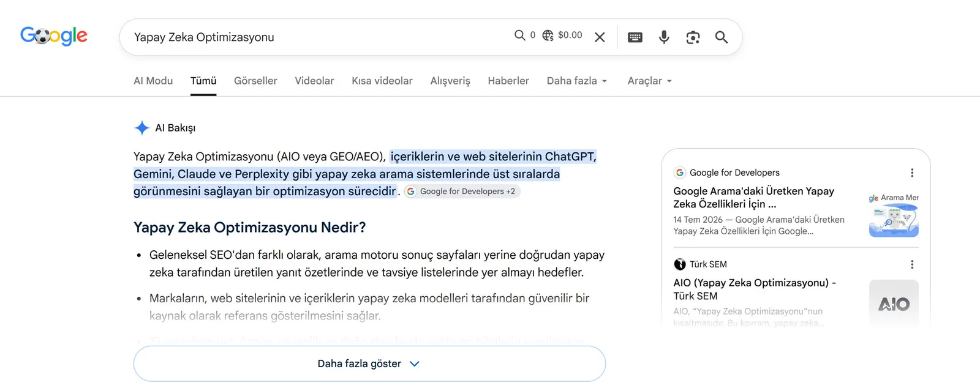The height and width of the screenshot is (391, 980).
Task: Select the Tümü tab
Action: pyautogui.click(x=203, y=81)
